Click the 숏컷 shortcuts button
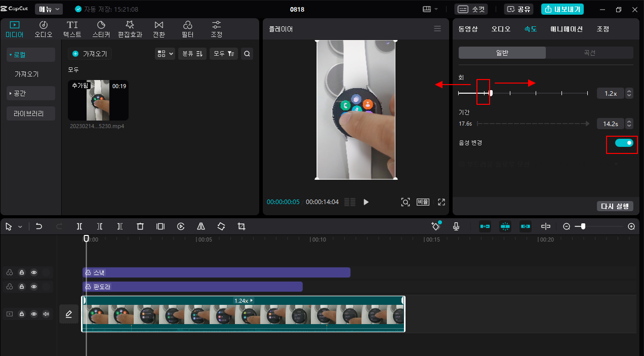The image size is (644, 356). [471, 9]
